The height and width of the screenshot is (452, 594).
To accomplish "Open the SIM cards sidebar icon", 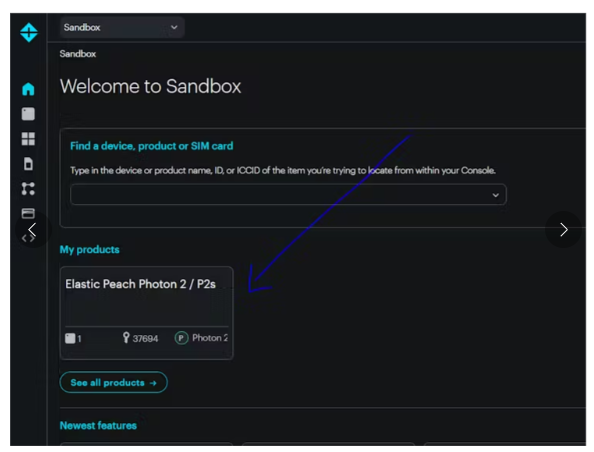I will pyautogui.click(x=28, y=164).
